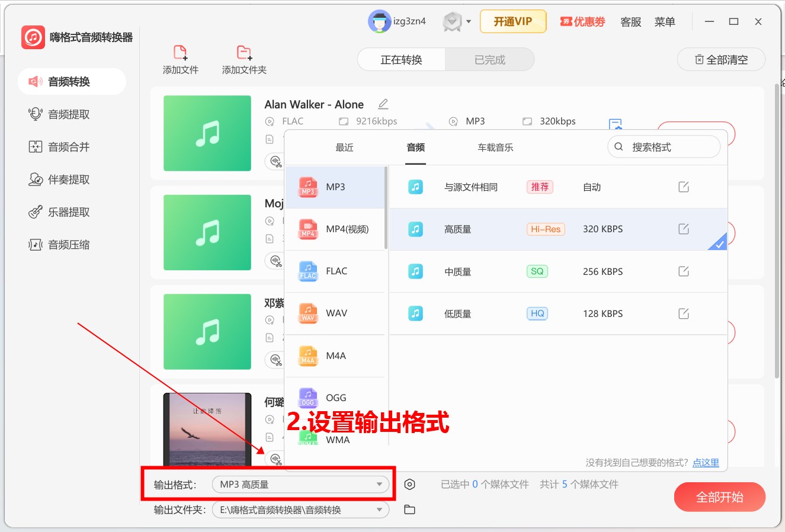Switch to the 车载音乐 format tab
The image size is (785, 532).
pos(496,148)
